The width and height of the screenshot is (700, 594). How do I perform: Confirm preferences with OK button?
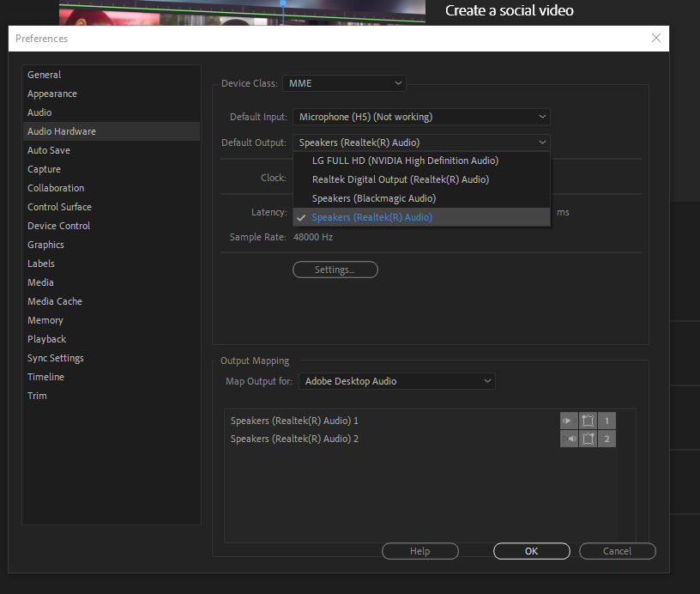[531, 551]
